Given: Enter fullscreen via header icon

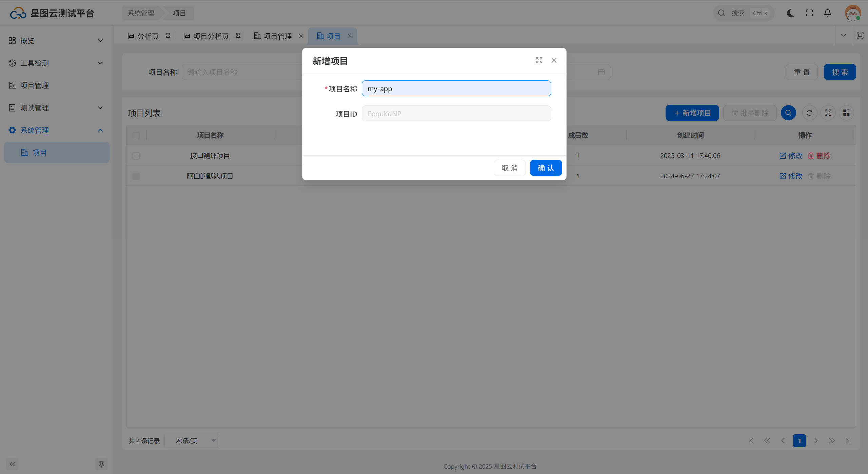Looking at the screenshot, I should [809, 13].
